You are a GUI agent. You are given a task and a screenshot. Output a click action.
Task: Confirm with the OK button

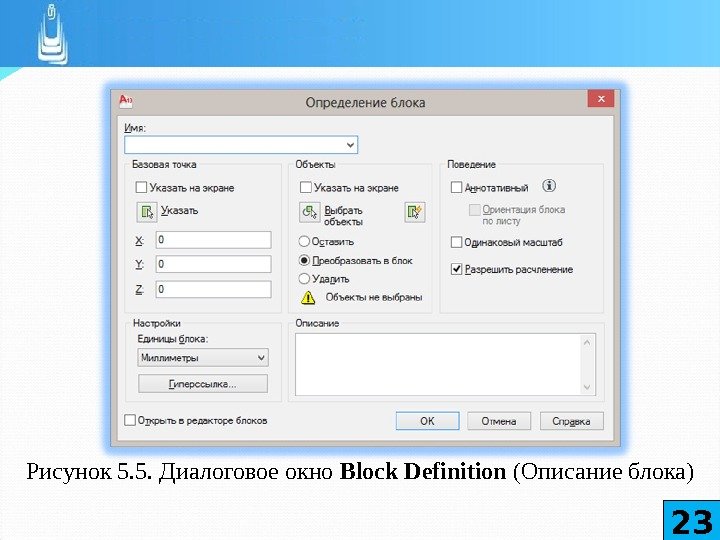427,421
